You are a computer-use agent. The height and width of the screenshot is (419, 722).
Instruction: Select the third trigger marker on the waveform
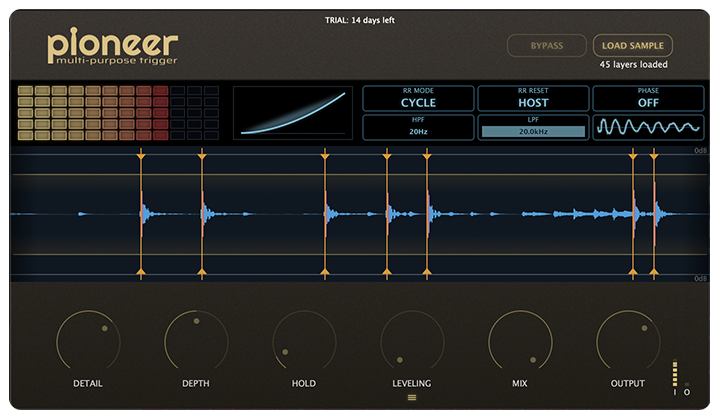[x=325, y=214]
